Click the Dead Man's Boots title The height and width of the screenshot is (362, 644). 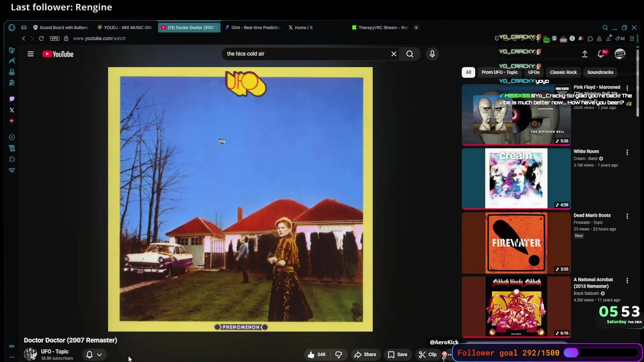coord(592,215)
